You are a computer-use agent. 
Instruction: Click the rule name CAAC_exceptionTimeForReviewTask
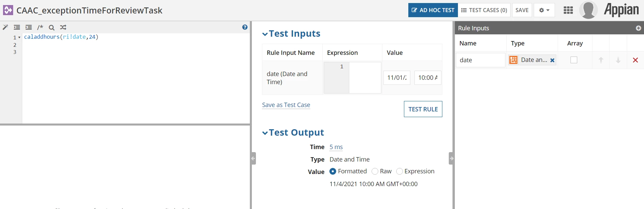tap(89, 10)
